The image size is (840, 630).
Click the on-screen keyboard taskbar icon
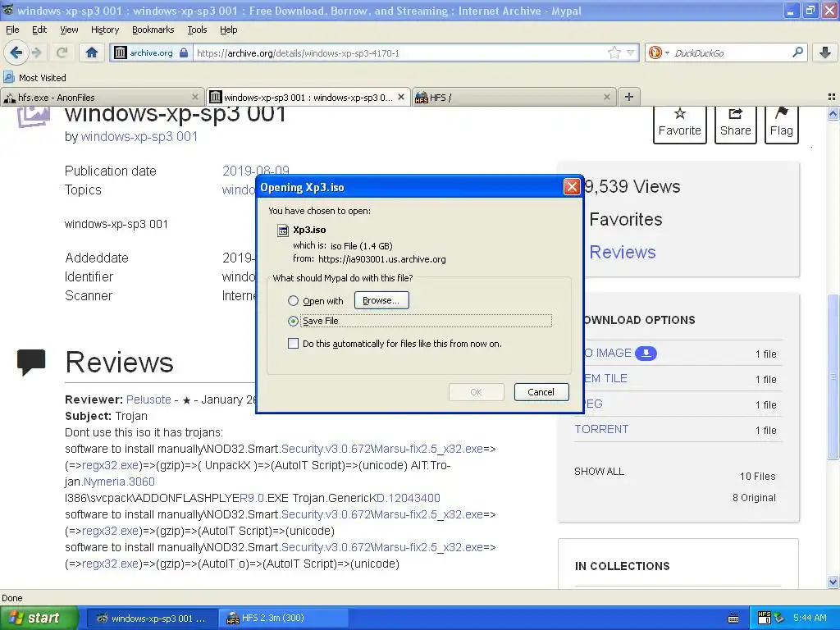pyautogui.click(x=734, y=619)
